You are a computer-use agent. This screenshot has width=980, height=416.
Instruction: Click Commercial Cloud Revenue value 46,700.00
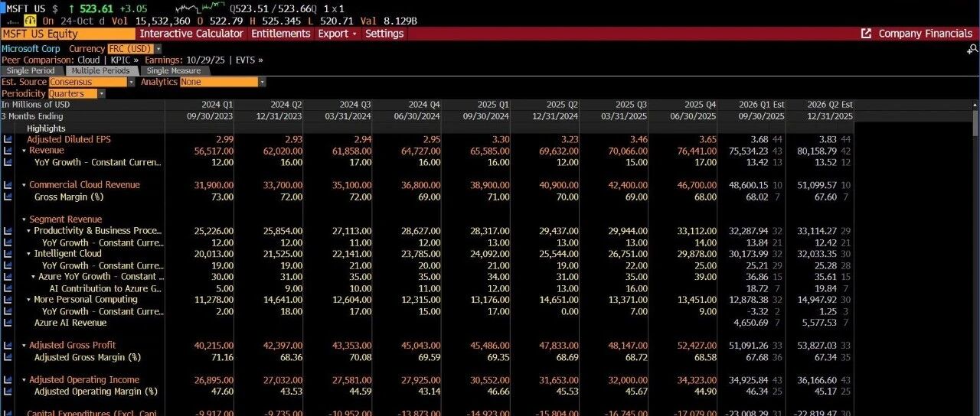point(697,185)
